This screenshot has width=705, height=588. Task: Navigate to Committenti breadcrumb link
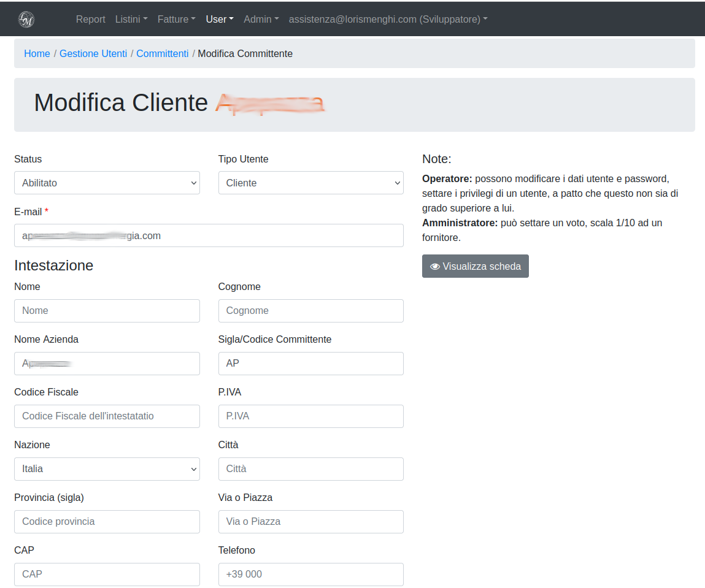(163, 54)
